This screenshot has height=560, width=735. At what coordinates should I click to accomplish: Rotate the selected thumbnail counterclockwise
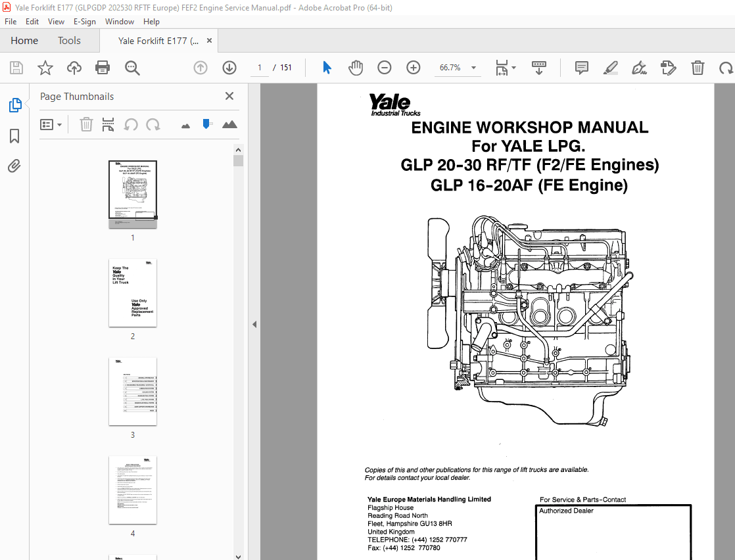click(131, 124)
